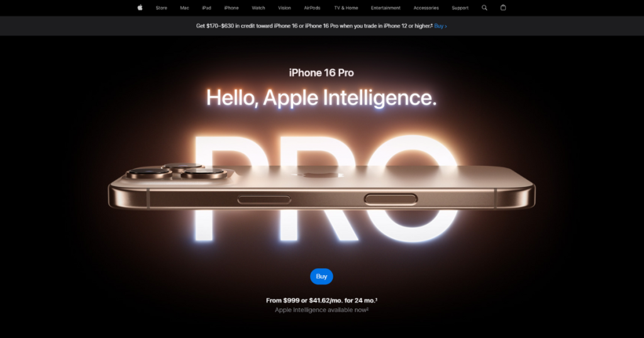Go to the iPad nav item
This screenshot has height=338, width=644.
(x=206, y=8)
